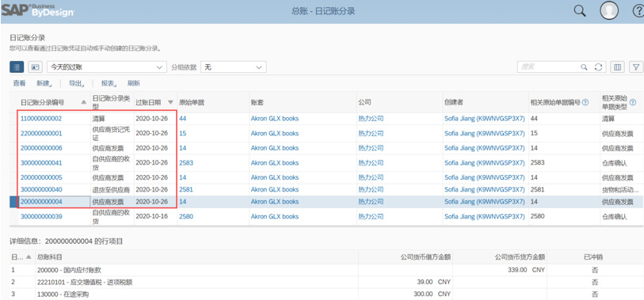Image resolution: width=644 pixels, height=300 pixels.
Task: Open journal entry 220000000001
Action: 41,134
